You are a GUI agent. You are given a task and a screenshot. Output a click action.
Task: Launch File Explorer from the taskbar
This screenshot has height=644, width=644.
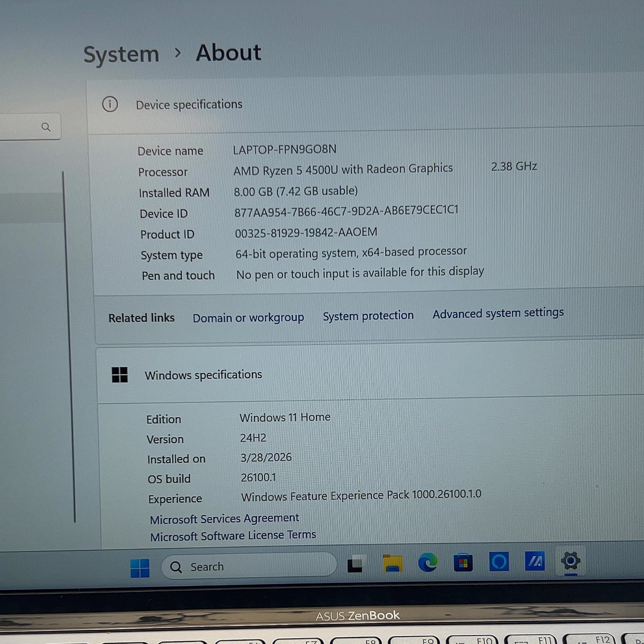coord(392,563)
